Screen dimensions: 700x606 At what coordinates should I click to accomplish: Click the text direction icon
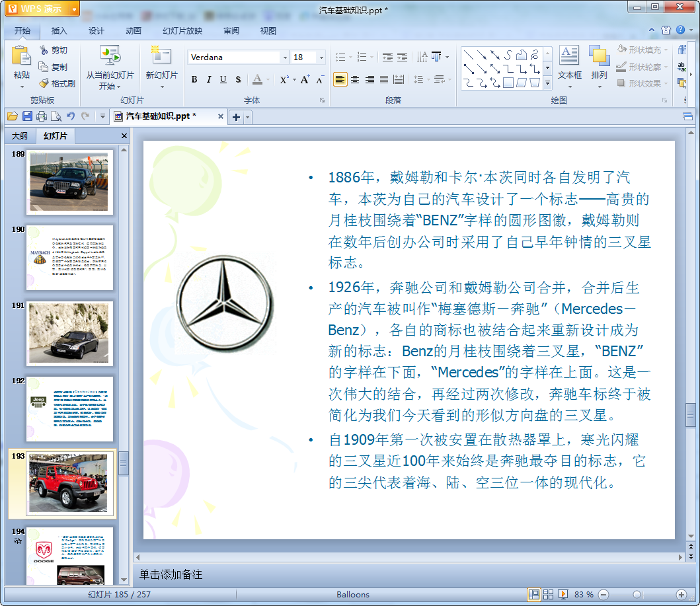422,57
